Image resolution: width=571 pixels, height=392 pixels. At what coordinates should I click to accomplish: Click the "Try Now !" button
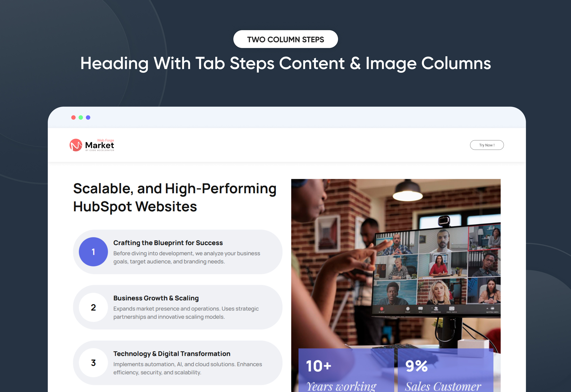coord(487,145)
